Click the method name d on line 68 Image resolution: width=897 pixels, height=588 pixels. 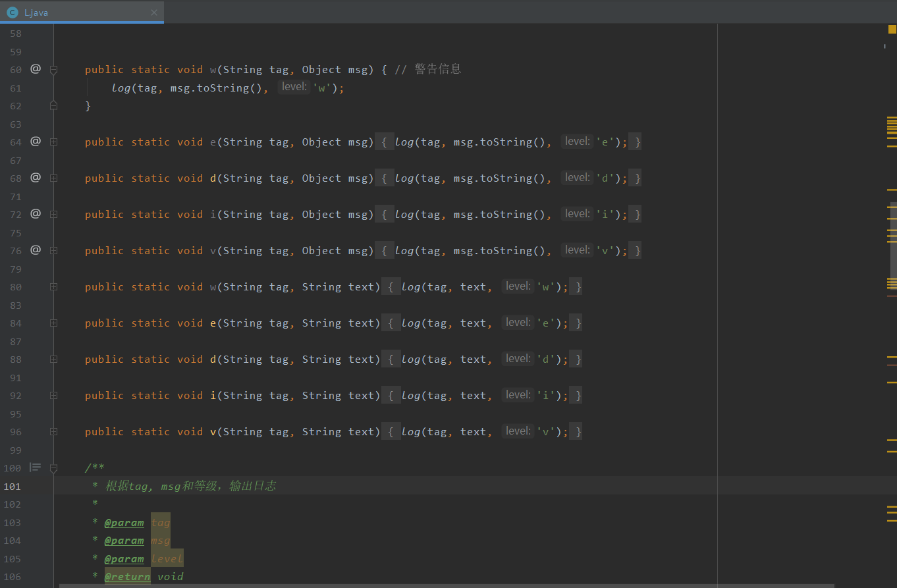point(213,178)
